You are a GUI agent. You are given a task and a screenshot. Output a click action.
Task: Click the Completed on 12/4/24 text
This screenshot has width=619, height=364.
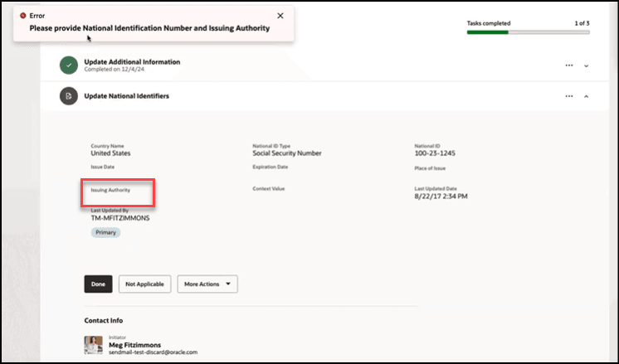pos(114,70)
